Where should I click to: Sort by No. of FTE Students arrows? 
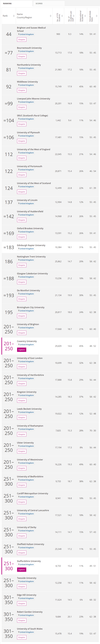click(x=62, y=16)
